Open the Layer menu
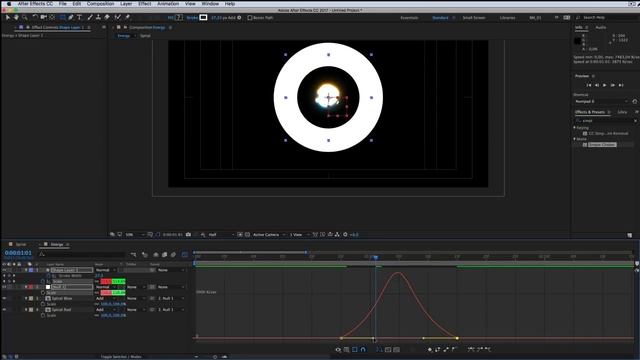The image size is (640, 360). 126,4
